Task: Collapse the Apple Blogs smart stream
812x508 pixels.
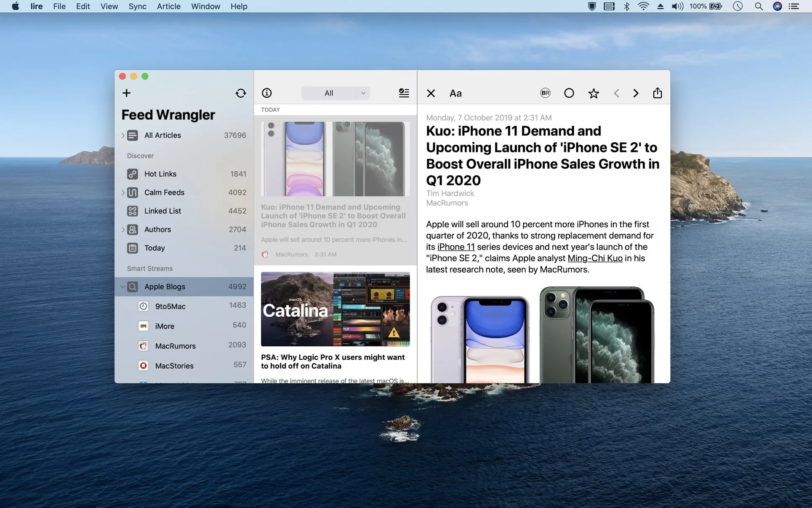Action: [x=123, y=287]
